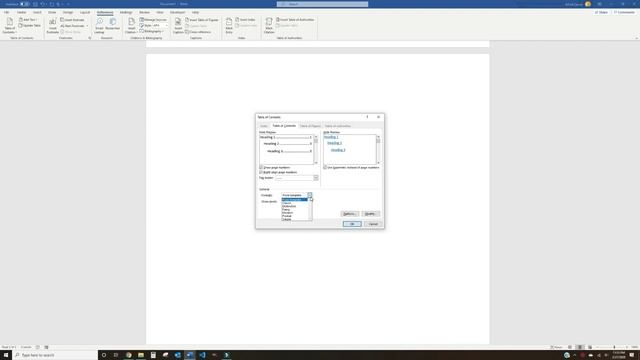Toggle Right align page numbers checkbox

261,172
